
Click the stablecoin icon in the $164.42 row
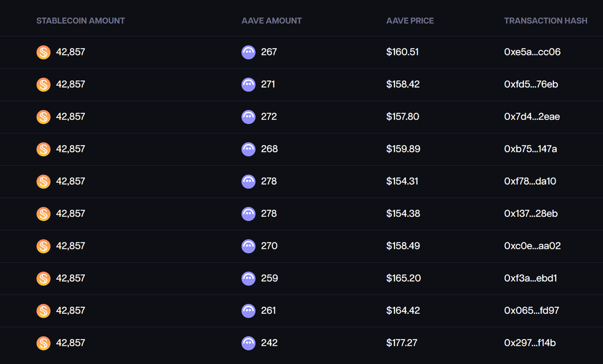[43, 311]
